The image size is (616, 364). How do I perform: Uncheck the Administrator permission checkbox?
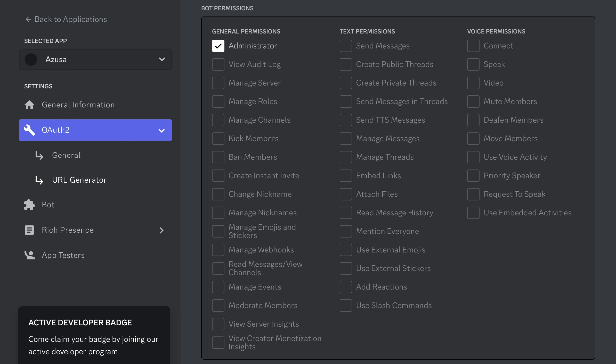218,46
